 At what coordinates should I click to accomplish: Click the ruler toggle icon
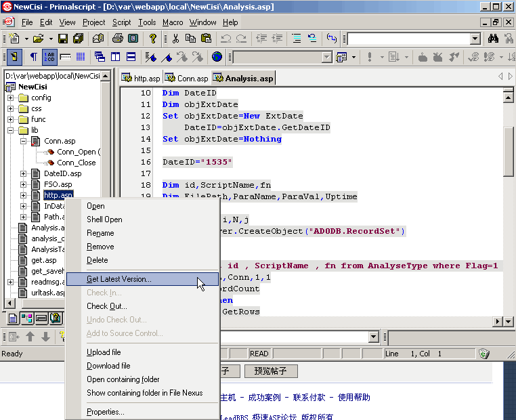(x=65, y=57)
